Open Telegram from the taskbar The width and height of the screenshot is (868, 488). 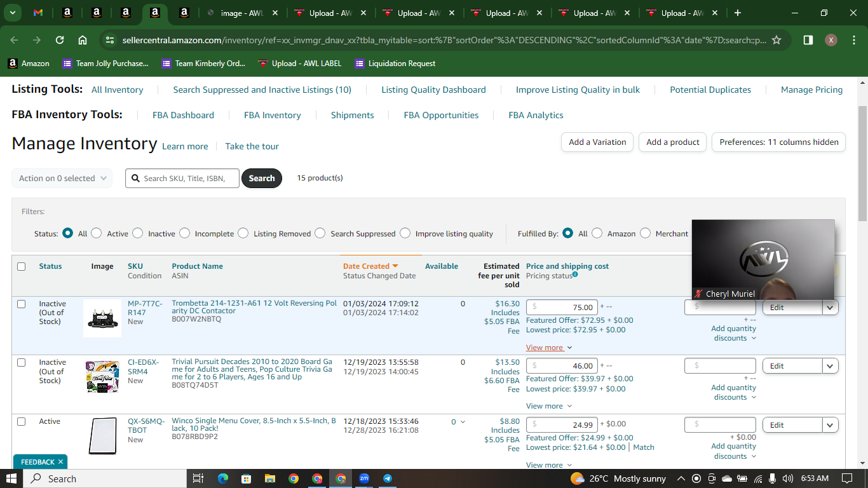(x=388, y=478)
